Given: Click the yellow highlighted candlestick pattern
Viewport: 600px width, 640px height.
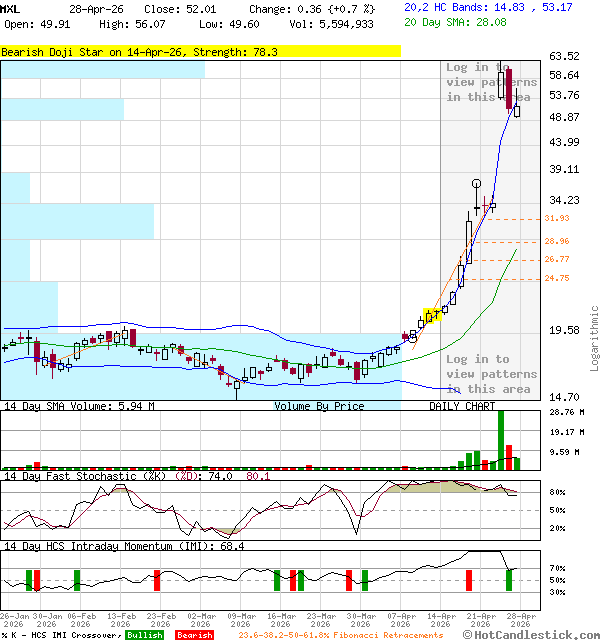Looking at the screenshot, I should pyautogui.click(x=432, y=316).
